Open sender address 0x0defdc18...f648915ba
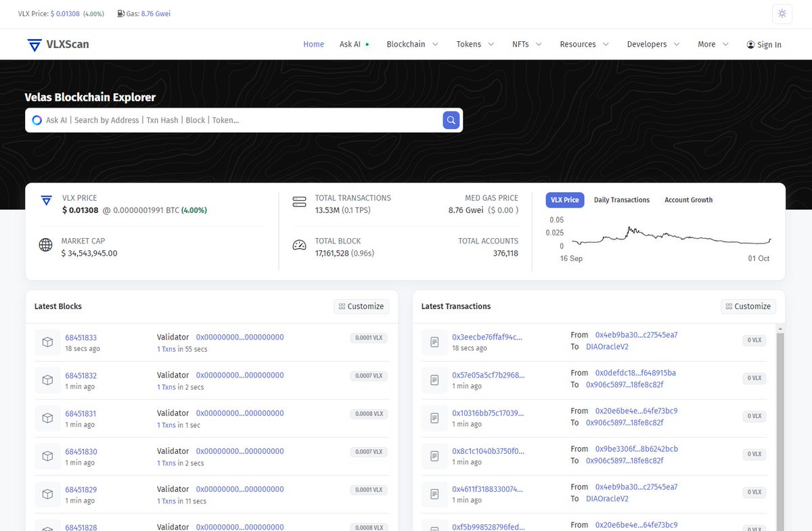The height and width of the screenshot is (531, 812). (x=635, y=373)
